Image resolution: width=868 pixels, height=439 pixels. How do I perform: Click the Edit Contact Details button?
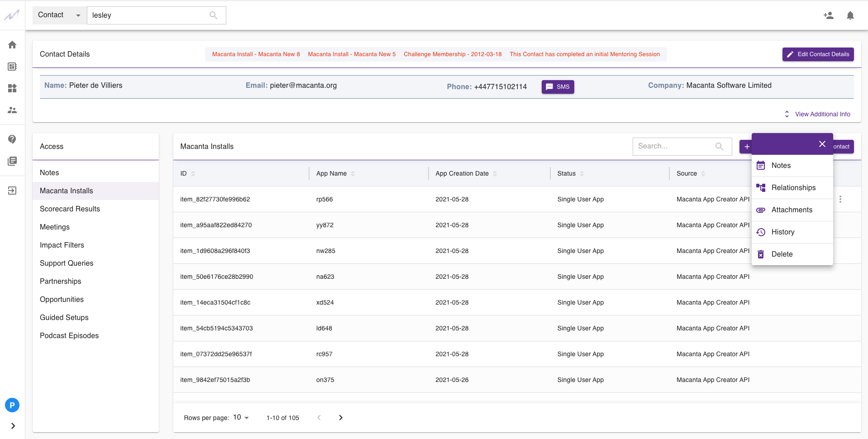point(817,54)
